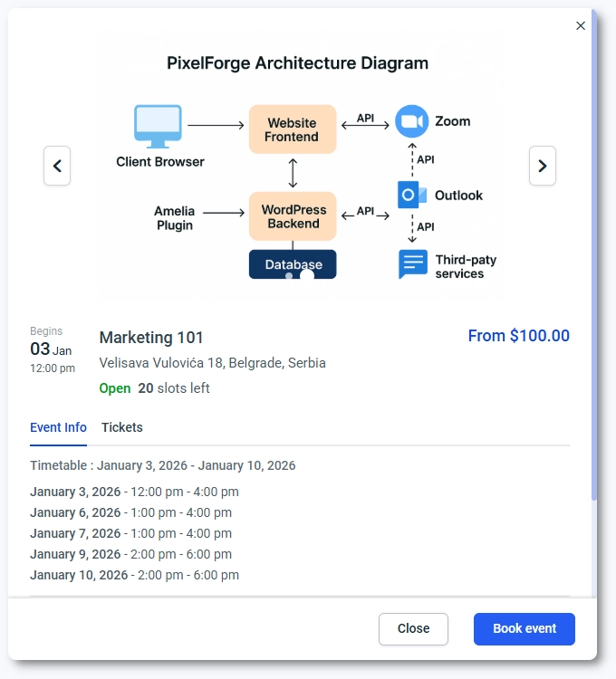Select the larger white carousel dot
Image resolution: width=616 pixels, height=679 pixels.
coord(307,274)
